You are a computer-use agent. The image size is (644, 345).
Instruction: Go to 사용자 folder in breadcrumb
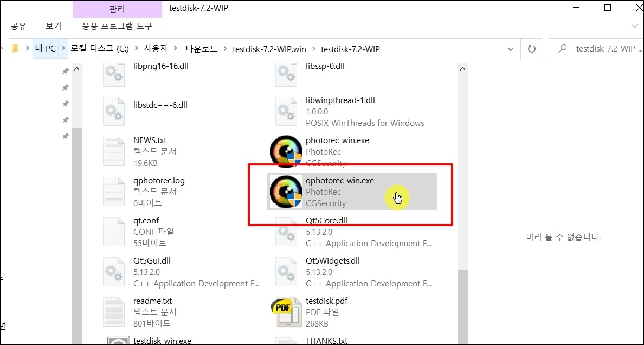(x=156, y=49)
